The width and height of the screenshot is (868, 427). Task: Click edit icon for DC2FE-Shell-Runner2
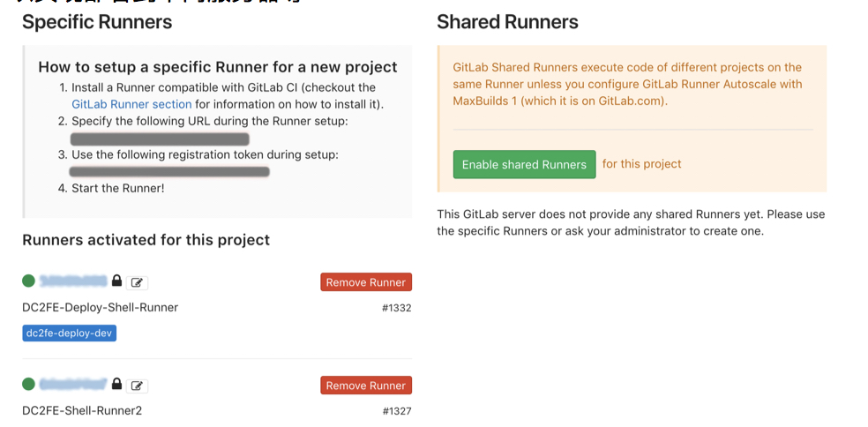click(137, 386)
